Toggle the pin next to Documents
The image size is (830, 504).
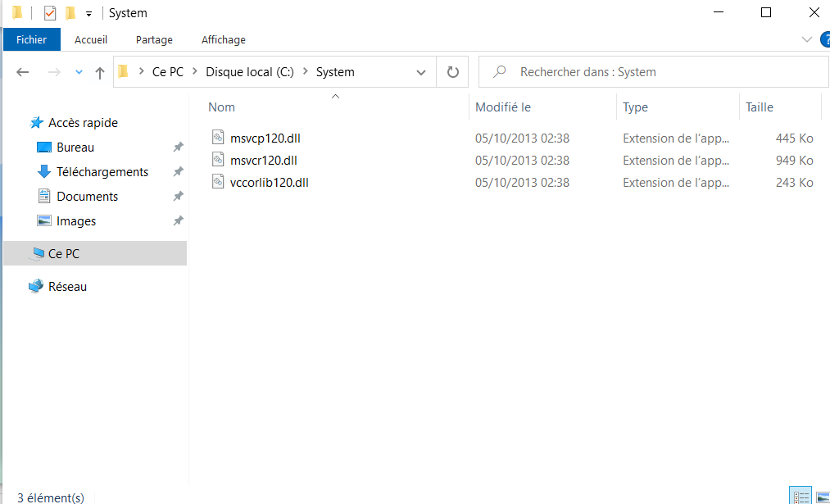pos(178,197)
